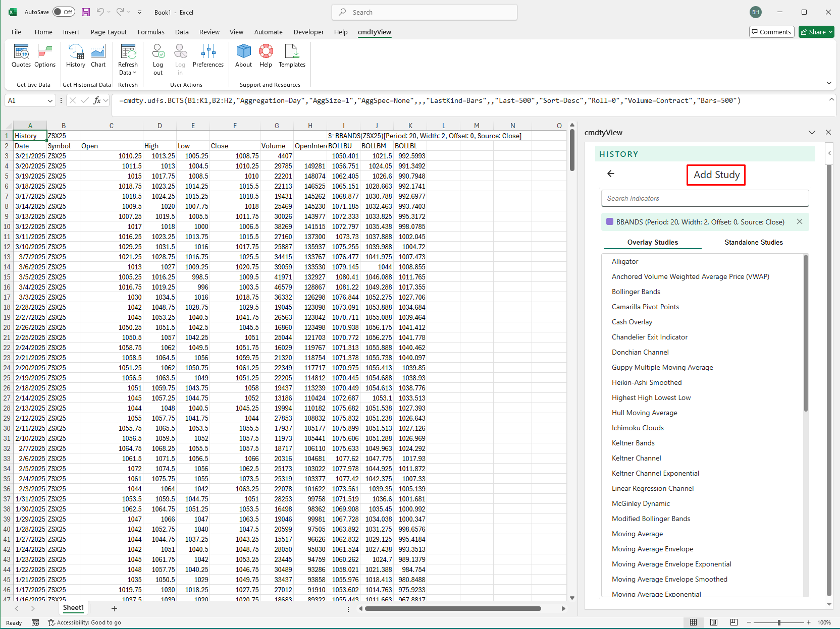The image size is (840, 629).
Task: Click the study list vertical scrollbar
Action: 806,333
